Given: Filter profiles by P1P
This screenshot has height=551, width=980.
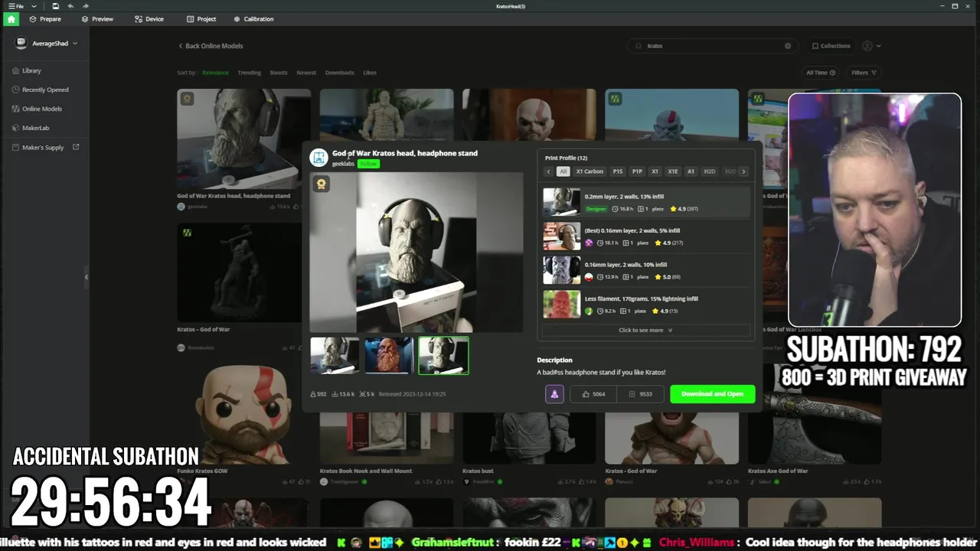Looking at the screenshot, I should pos(637,171).
